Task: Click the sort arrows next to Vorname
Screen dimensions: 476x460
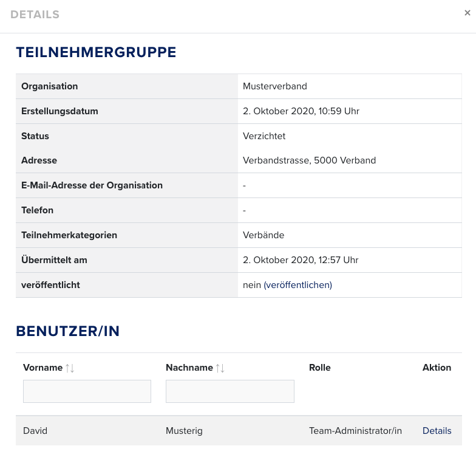Action: tap(70, 368)
